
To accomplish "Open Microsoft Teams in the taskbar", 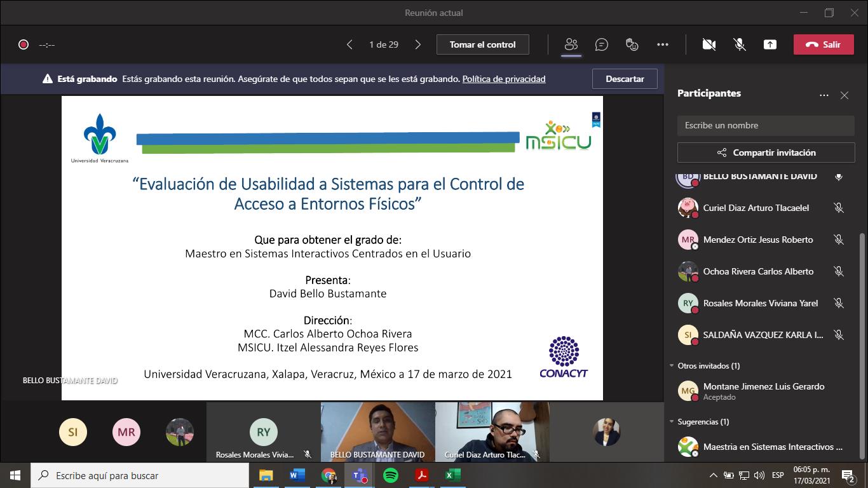I will [359, 475].
